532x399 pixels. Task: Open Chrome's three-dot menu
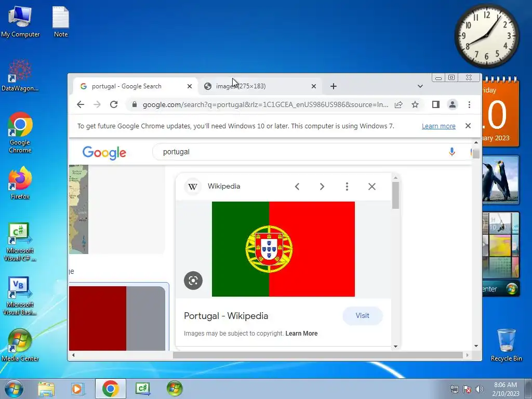pos(469,104)
